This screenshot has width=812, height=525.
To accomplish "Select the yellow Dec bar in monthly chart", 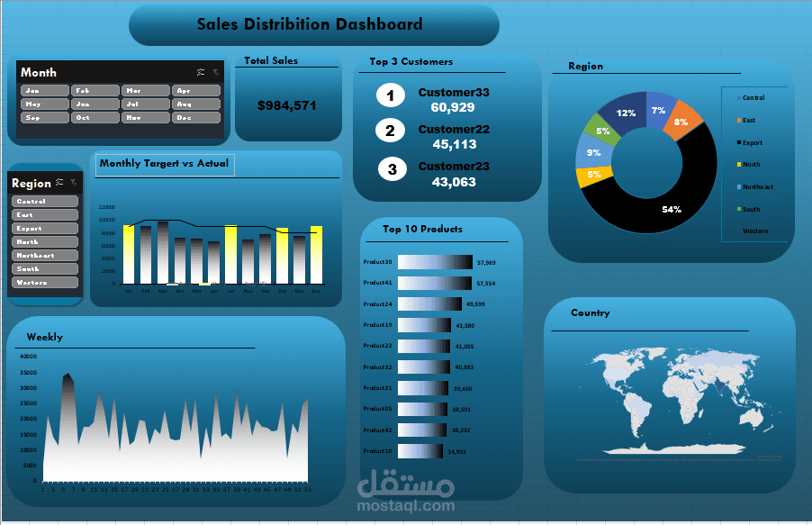I will 316,255.
